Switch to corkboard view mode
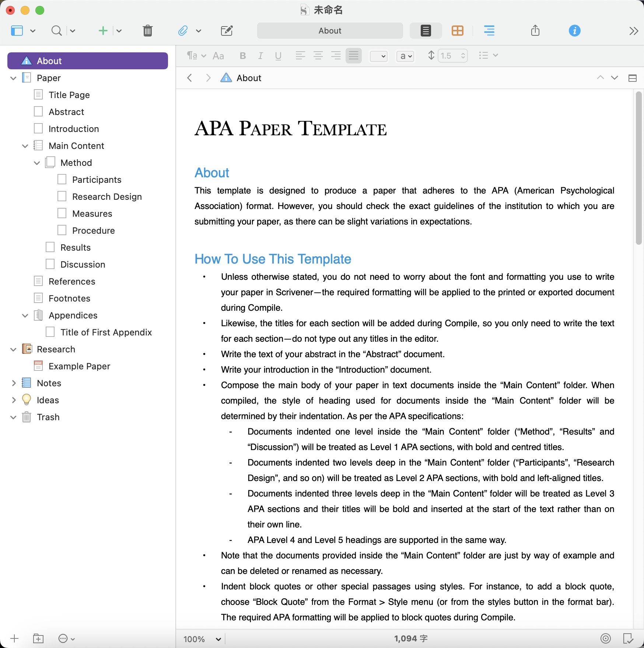 point(457,31)
